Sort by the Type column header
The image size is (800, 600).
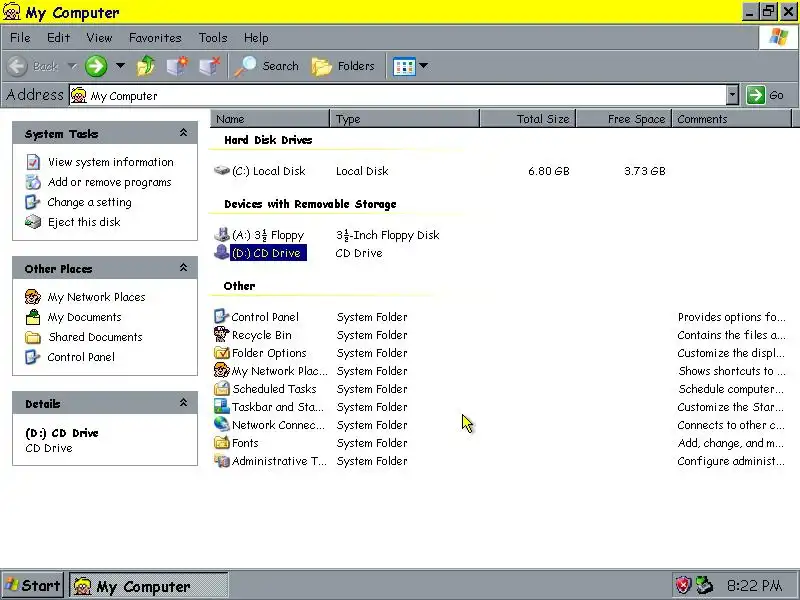click(405, 119)
